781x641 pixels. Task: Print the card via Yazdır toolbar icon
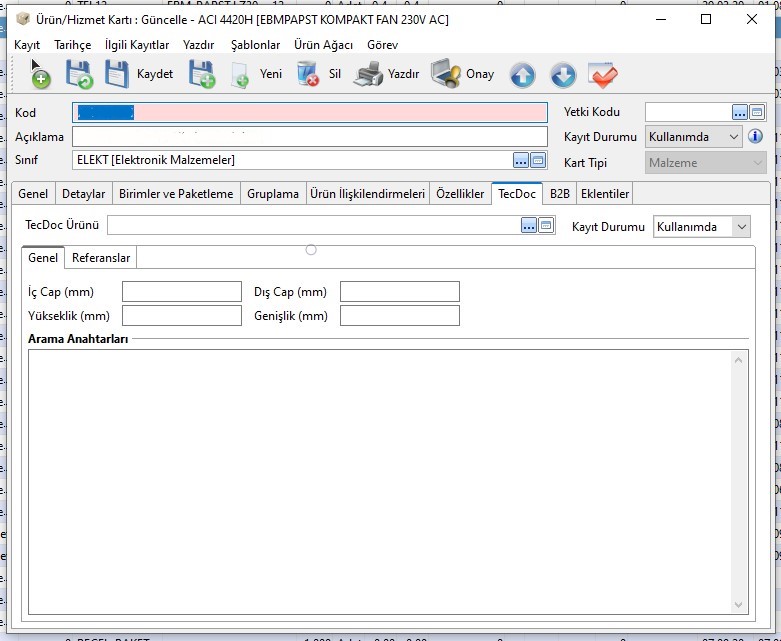click(x=388, y=74)
